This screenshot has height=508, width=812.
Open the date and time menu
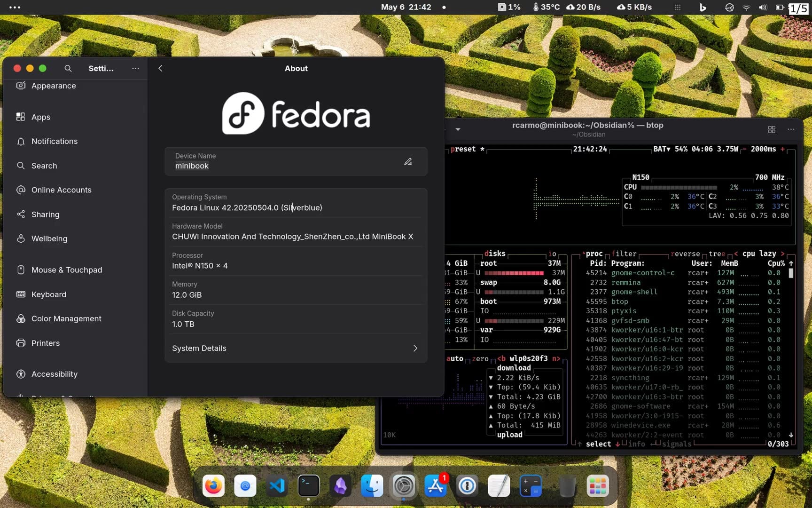tap(406, 7)
